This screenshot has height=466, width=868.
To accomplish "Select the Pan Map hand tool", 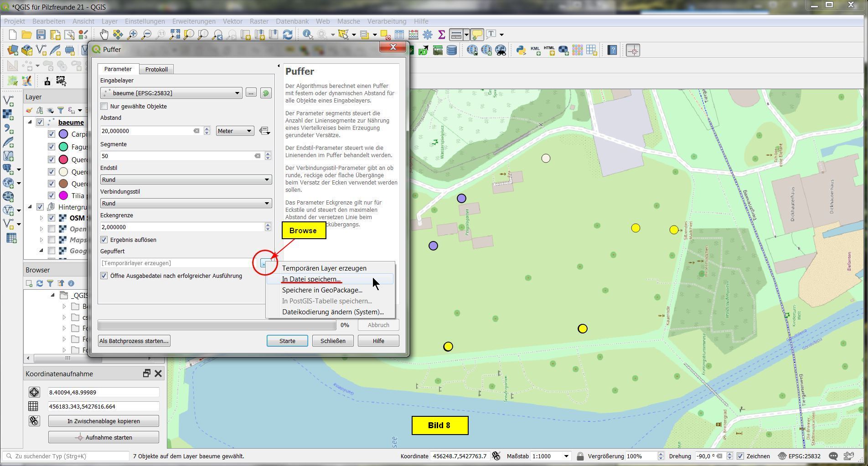I will (x=104, y=35).
